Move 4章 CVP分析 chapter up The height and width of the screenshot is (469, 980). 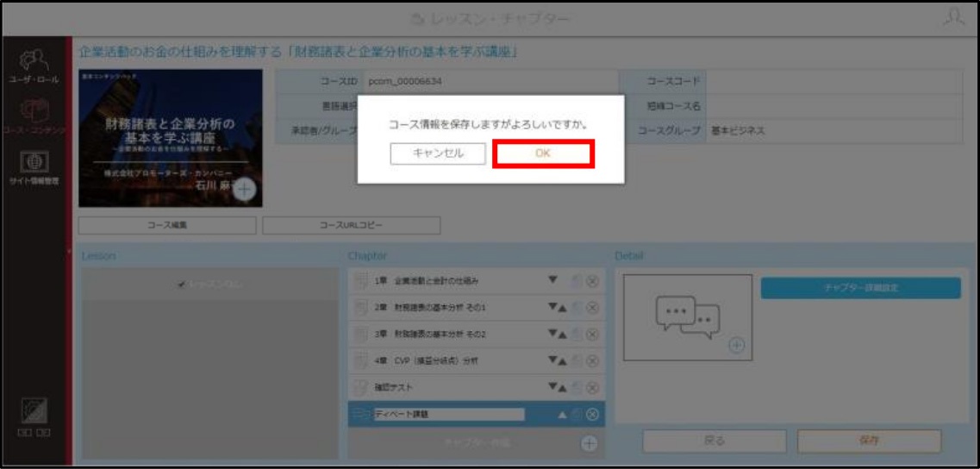pyautogui.click(x=563, y=361)
